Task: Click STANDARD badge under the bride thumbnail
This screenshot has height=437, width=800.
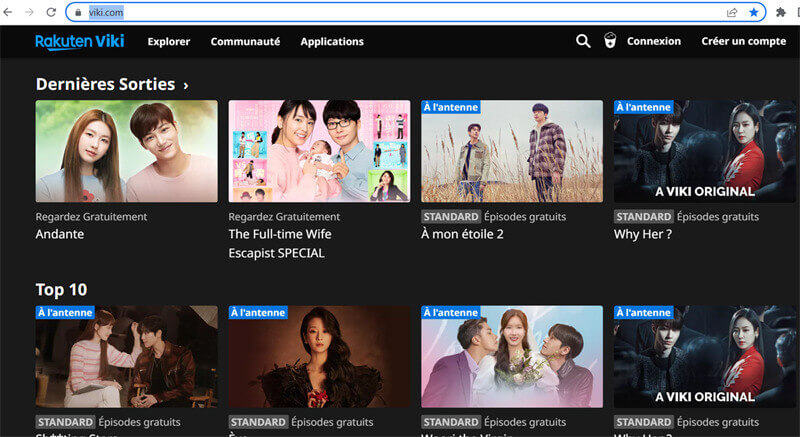Action: click(451, 422)
